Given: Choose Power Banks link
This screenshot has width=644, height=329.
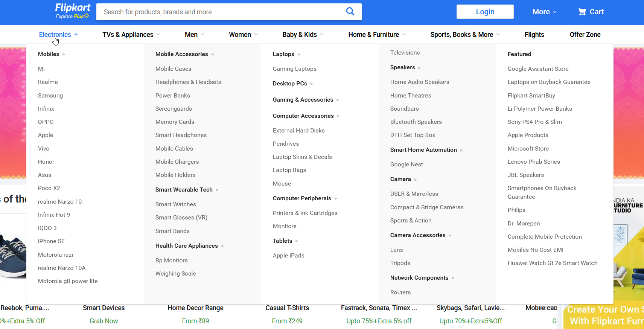Looking at the screenshot, I should click(173, 96).
